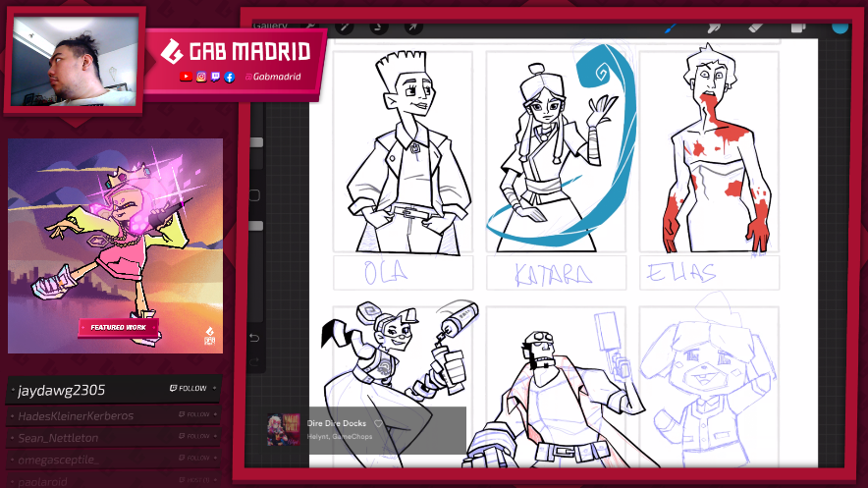Select Sean_Nettleton username
Viewport: 868px width, 488px height.
58,438
